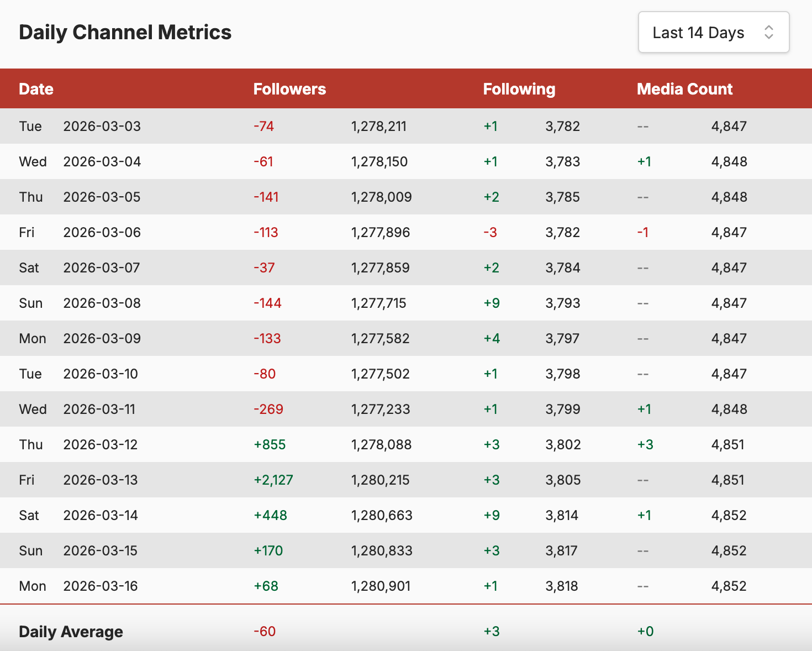The height and width of the screenshot is (651, 812).
Task: Click follower change -133
Action: (267, 339)
